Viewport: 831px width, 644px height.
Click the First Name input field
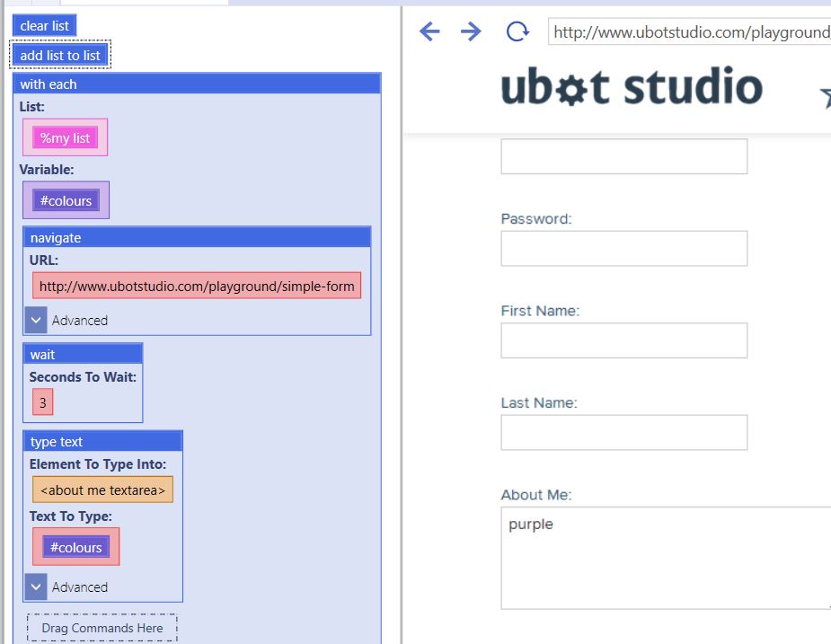623,340
